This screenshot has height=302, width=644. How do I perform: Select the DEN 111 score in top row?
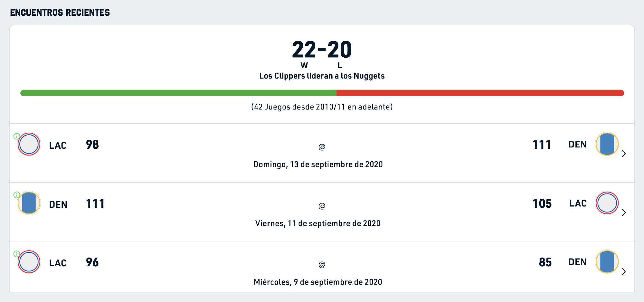click(559, 145)
